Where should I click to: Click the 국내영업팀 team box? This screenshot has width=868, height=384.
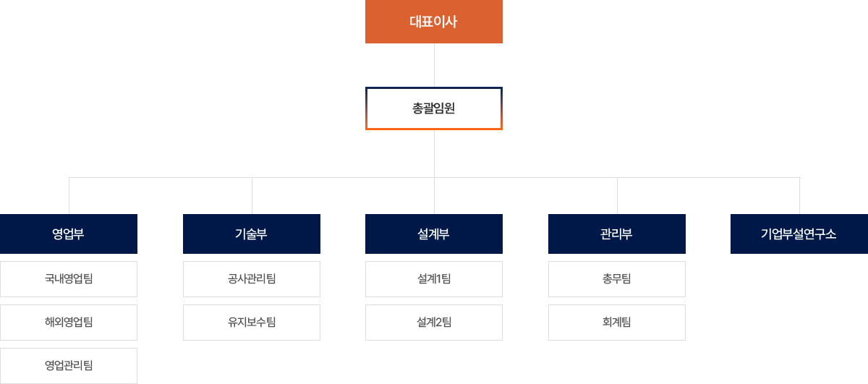click(x=69, y=279)
